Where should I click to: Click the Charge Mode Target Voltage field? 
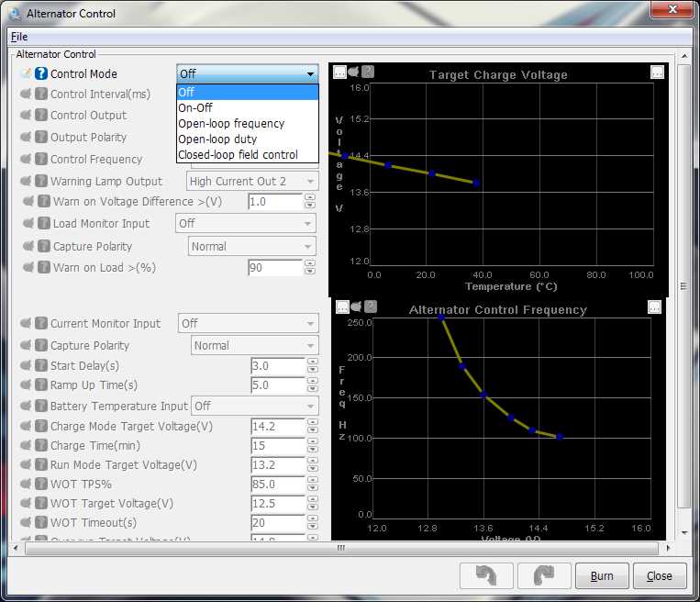click(x=277, y=427)
